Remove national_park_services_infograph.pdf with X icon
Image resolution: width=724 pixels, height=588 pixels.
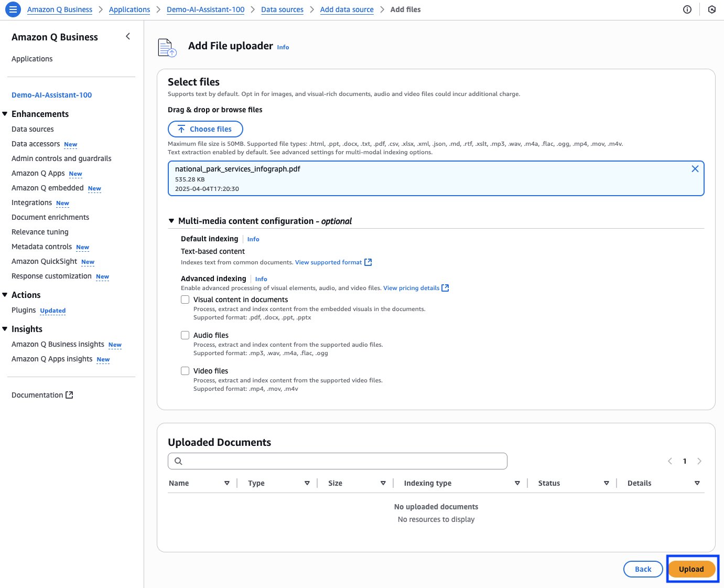click(x=695, y=169)
